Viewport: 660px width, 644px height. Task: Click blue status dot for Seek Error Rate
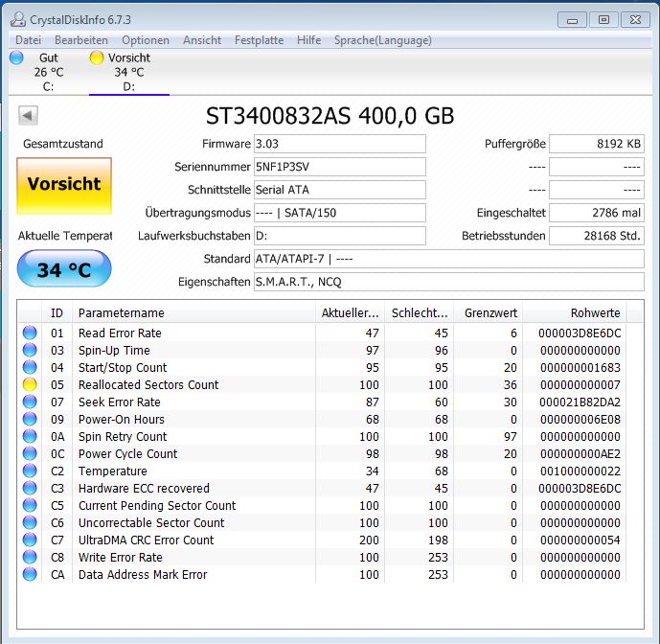[x=30, y=402]
